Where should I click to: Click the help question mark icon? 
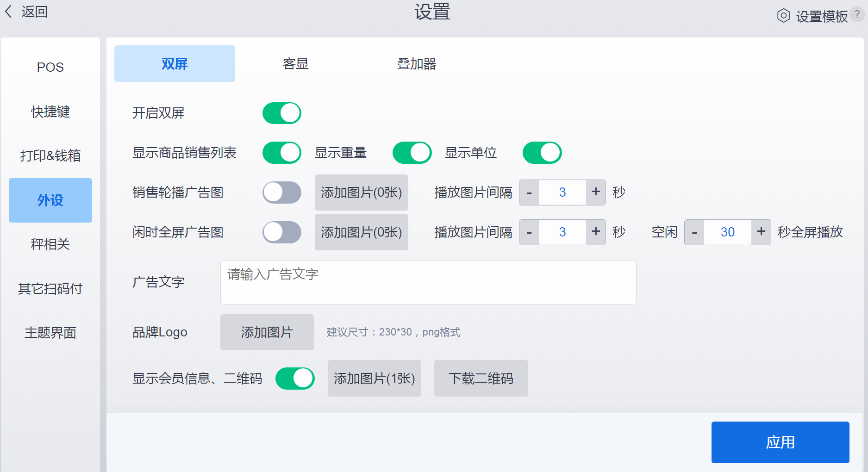pyautogui.click(x=857, y=14)
